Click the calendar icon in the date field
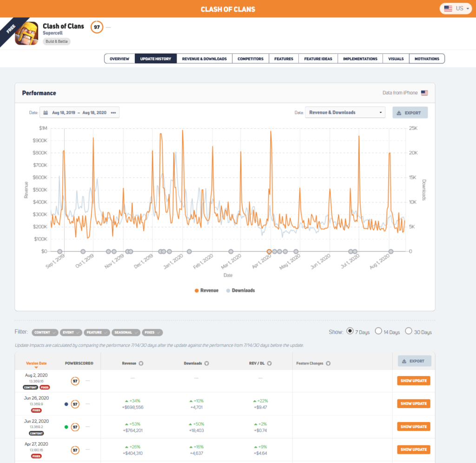The width and height of the screenshot is (476, 463). [x=46, y=112]
